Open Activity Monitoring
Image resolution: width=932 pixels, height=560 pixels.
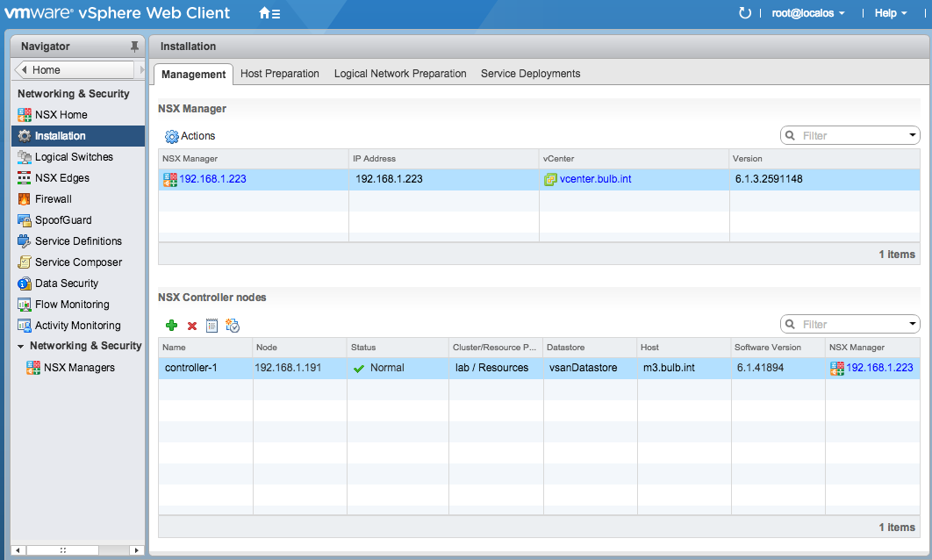(x=77, y=325)
